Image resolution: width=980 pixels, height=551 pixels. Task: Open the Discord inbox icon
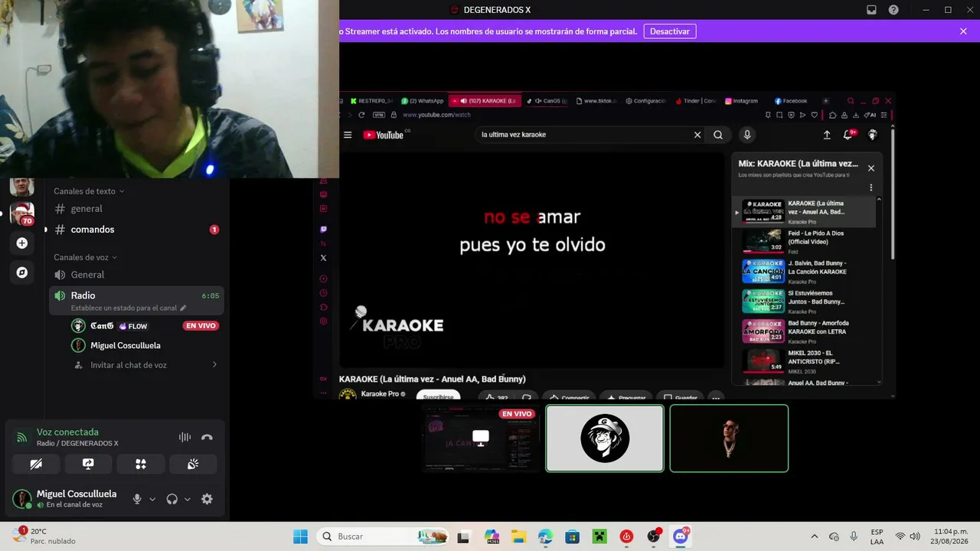(871, 10)
